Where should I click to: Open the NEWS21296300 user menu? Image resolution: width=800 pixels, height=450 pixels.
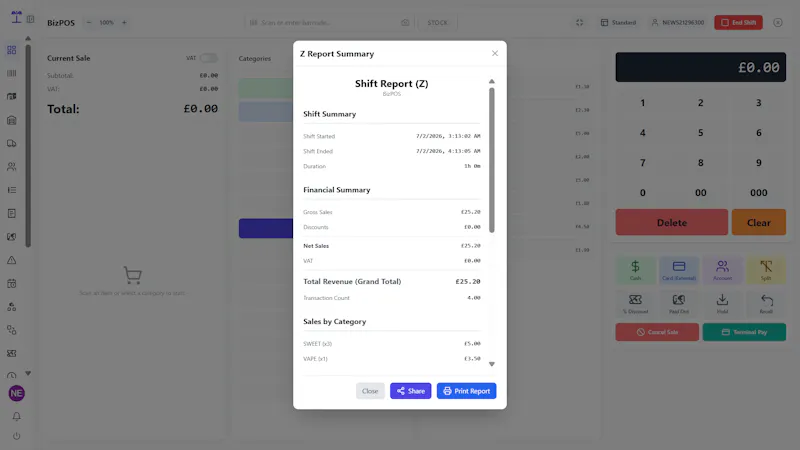coord(678,22)
